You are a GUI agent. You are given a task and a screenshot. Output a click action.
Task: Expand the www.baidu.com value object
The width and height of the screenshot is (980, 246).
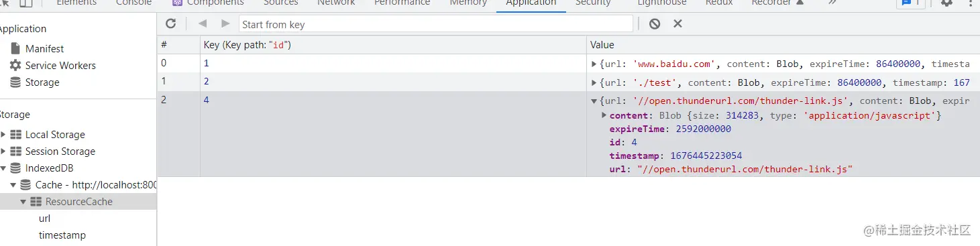[594, 64]
